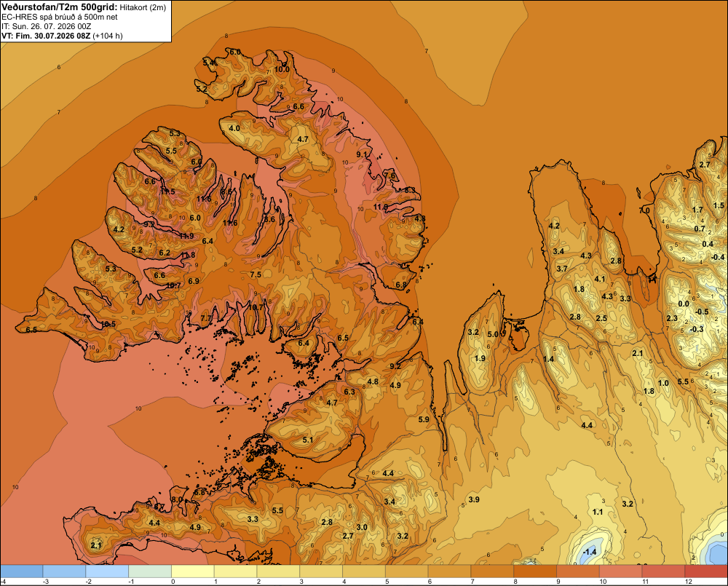Click the '3.7' temperature value on the map

pyautogui.click(x=562, y=269)
